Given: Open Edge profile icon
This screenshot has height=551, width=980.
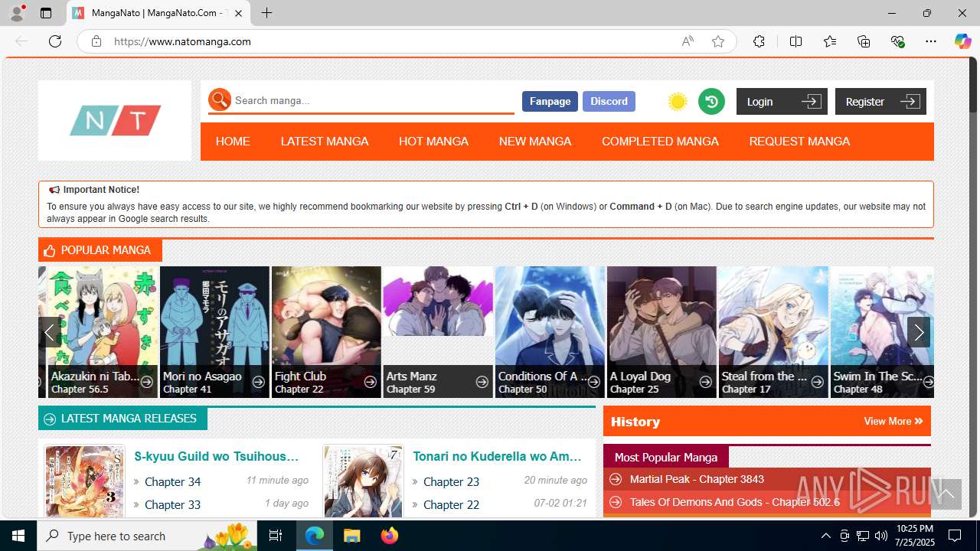Looking at the screenshot, I should (x=17, y=13).
